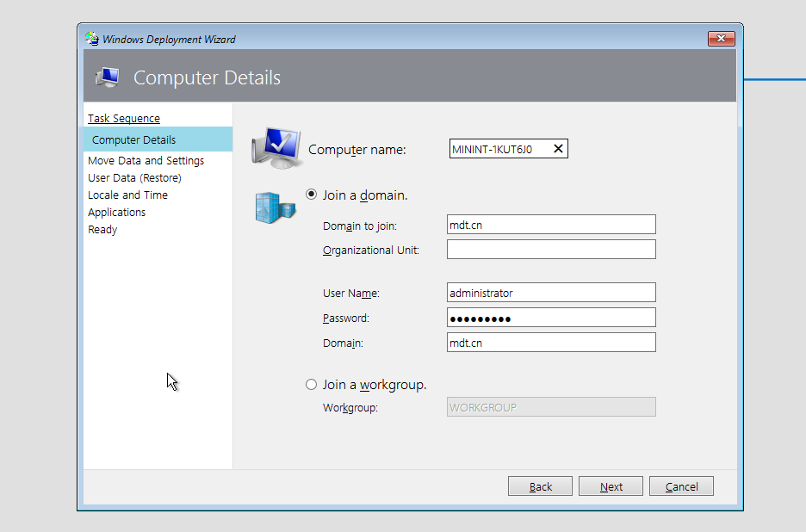Click into the Password field
Screen dimensions: 806x532
pyautogui.click(x=551, y=318)
